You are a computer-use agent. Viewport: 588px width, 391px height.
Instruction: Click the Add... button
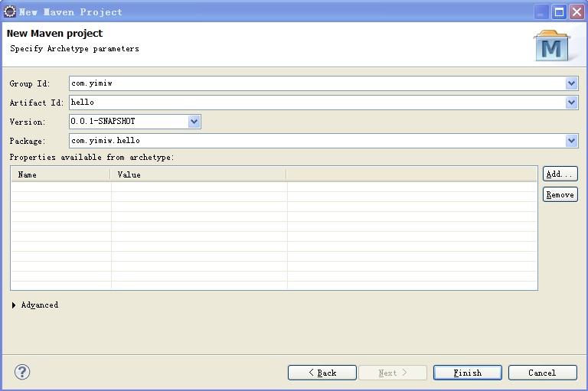[x=560, y=174]
